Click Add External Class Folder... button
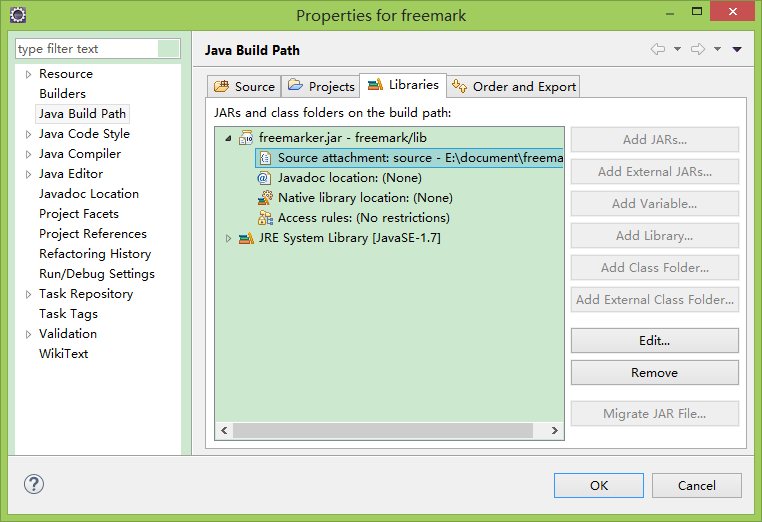Screen dimensions: 762x522 click(x=655, y=300)
